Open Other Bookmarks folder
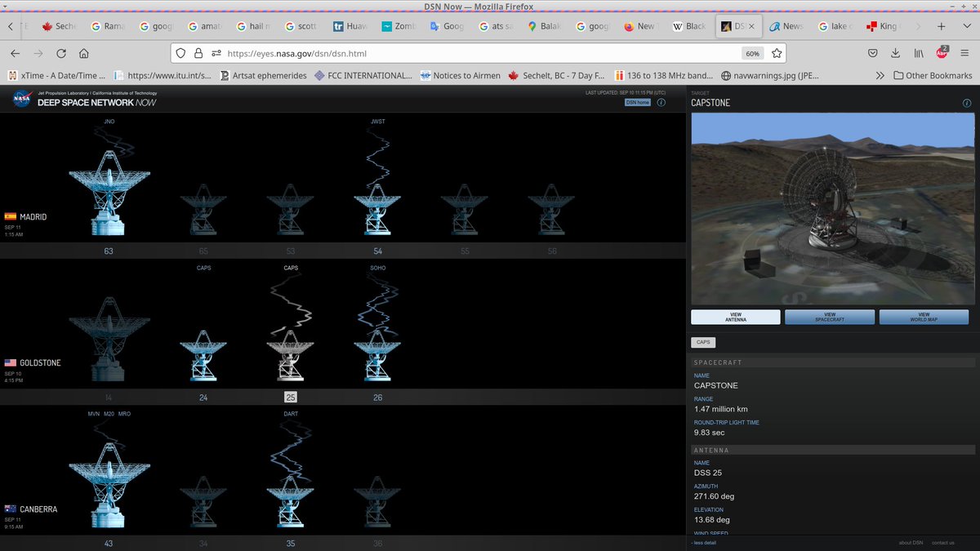Viewport: 980px width, 551px height. pyautogui.click(x=933, y=75)
